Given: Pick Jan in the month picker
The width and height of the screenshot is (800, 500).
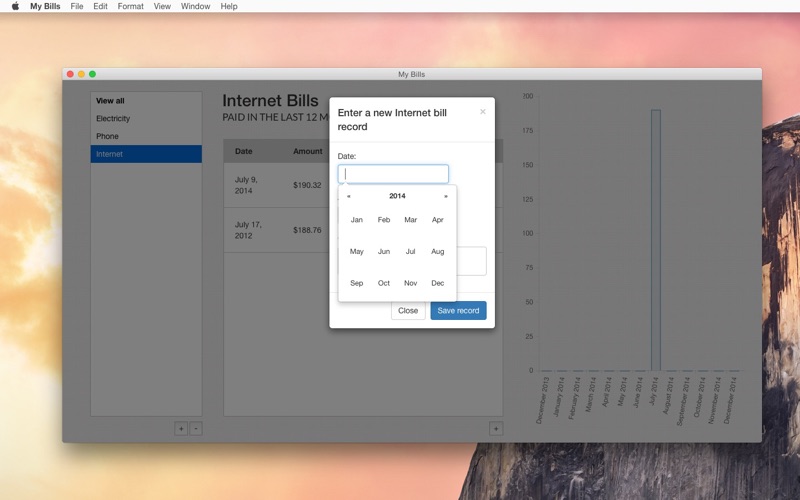Looking at the screenshot, I should point(357,220).
